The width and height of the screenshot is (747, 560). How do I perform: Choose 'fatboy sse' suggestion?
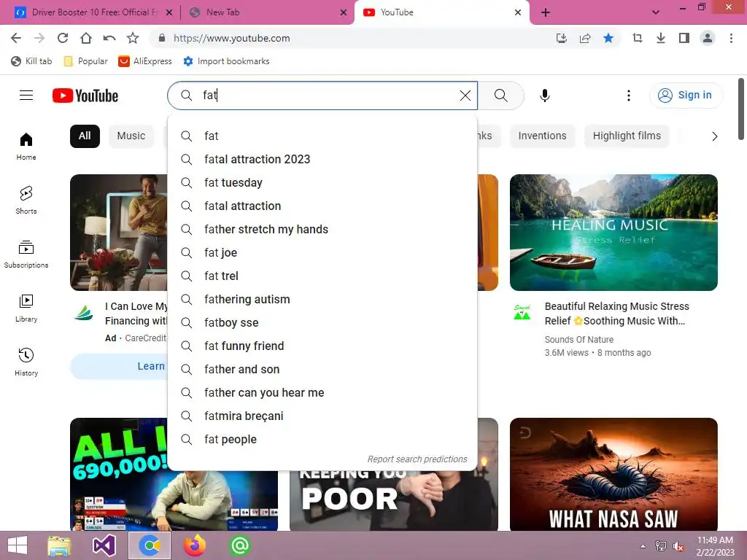pyautogui.click(x=322, y=323)
